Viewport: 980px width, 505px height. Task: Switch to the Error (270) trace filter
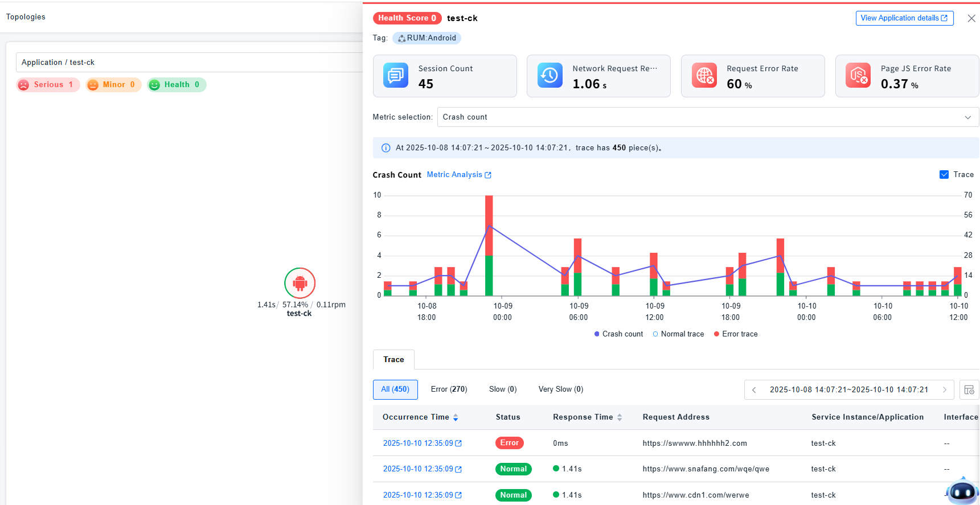click(449, 389)
